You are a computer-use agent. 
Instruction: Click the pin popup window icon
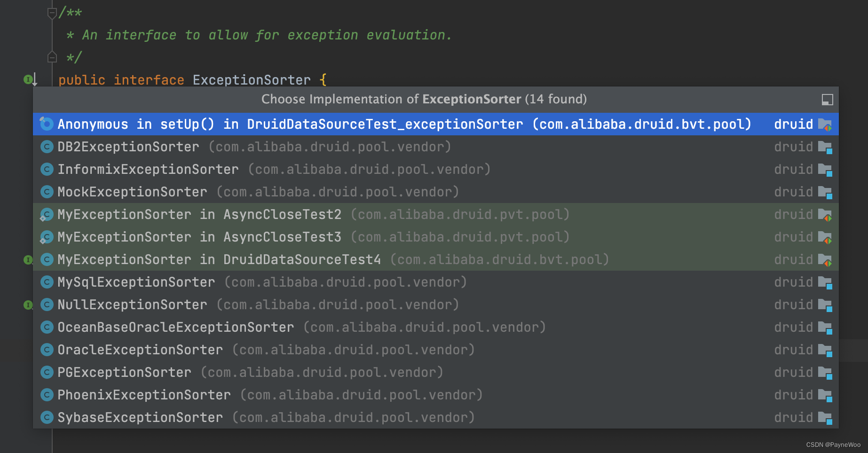(827, 100)
